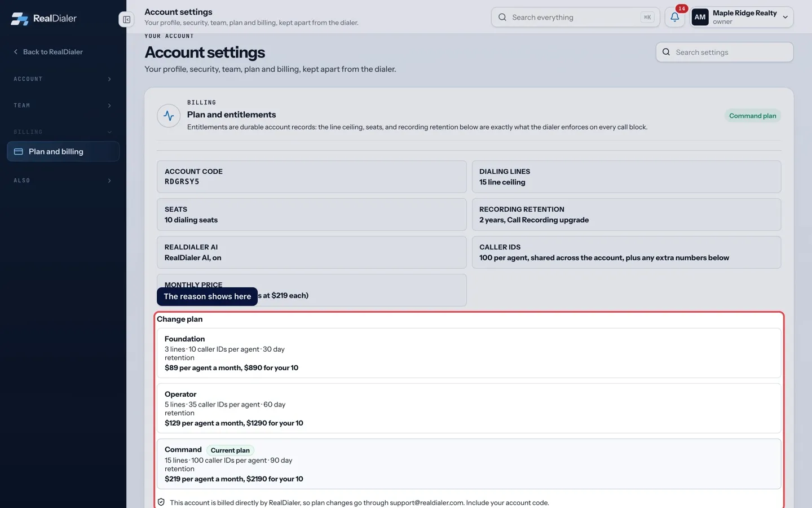Click 2 years, Call Recording upgrade text

click(x=534, y=220)
